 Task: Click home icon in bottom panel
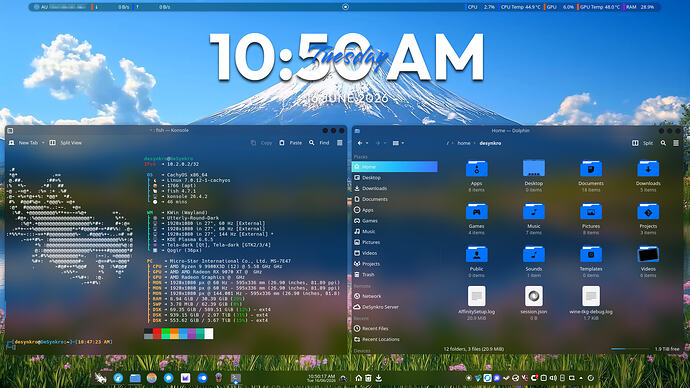[x=359, y=378]
